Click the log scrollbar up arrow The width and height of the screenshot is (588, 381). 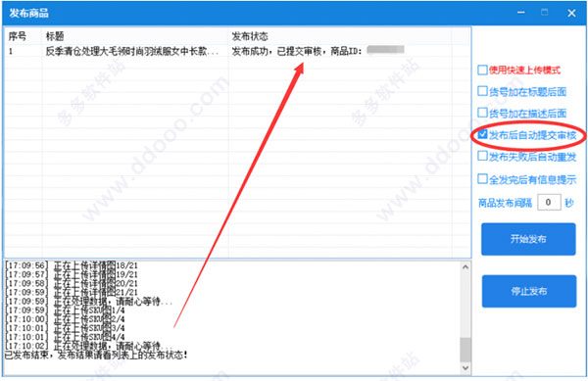(x=465, y=267)
